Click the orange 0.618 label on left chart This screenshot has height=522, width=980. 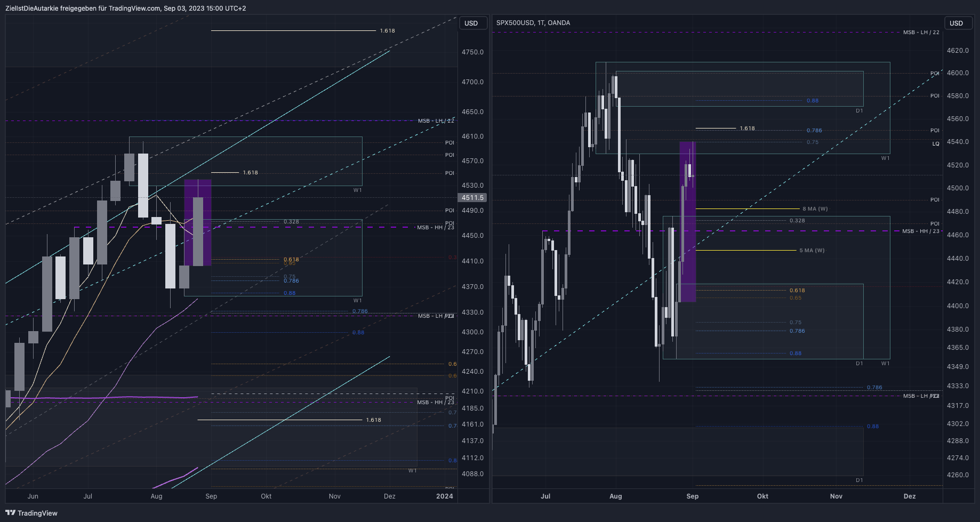pyautogui.click(x=291, y=260)
